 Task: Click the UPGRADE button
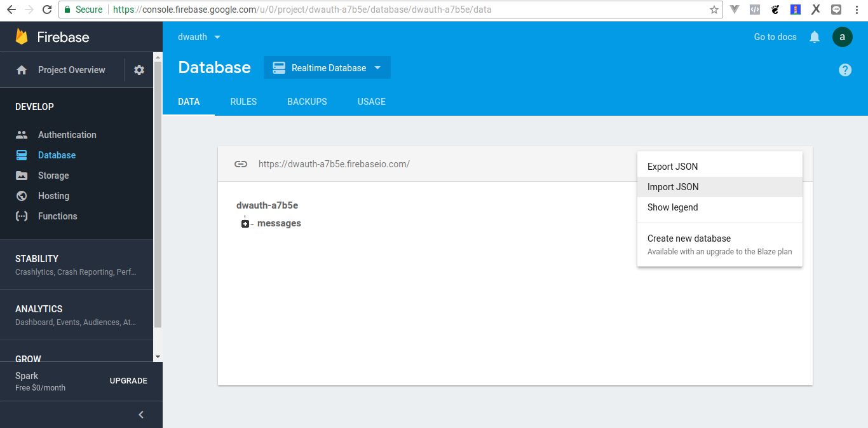coord(128,381)
